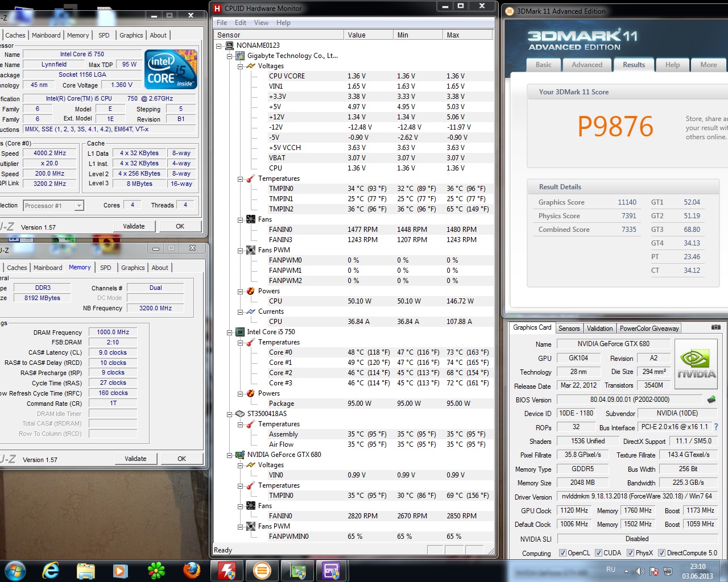This screenshot has width=728, height=582.
Task: Click the ST3500418AS hard drive icon
Action: pos(240,414)
